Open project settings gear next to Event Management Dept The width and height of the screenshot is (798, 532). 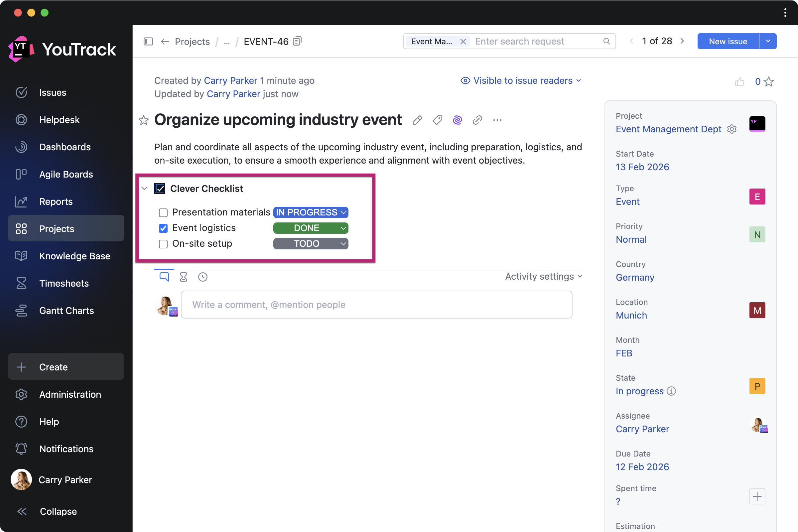(732, 129)
